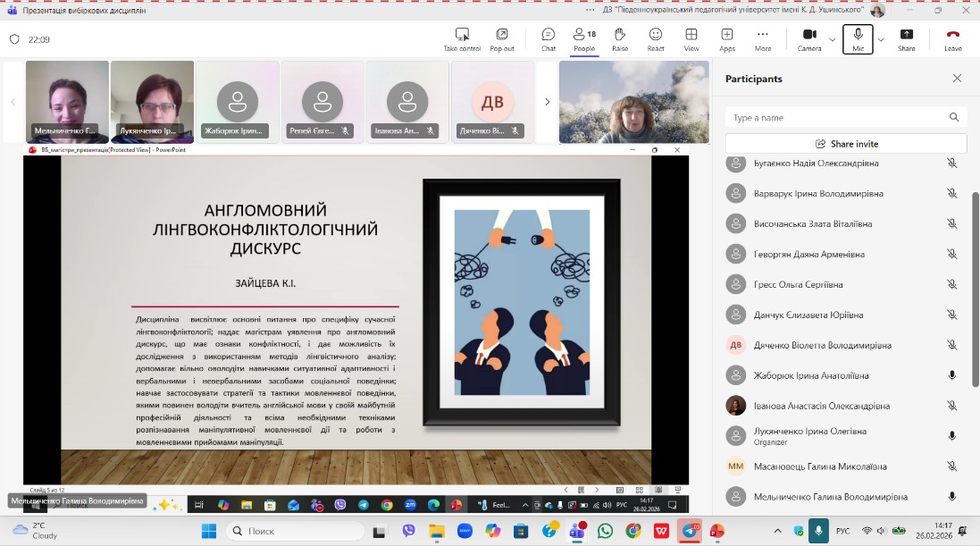980x546 pixels.
Task: Click the Share invite button
Action: (846, 144)
